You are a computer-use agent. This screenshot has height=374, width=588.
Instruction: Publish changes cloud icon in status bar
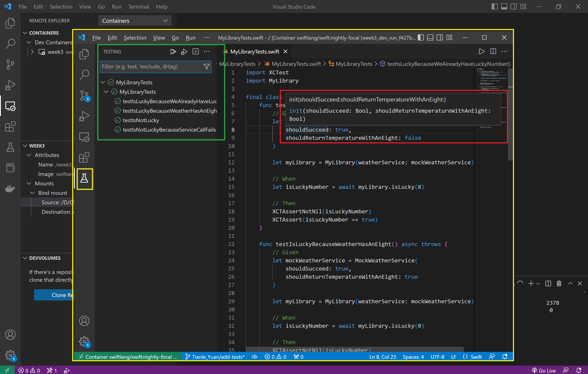254,357
